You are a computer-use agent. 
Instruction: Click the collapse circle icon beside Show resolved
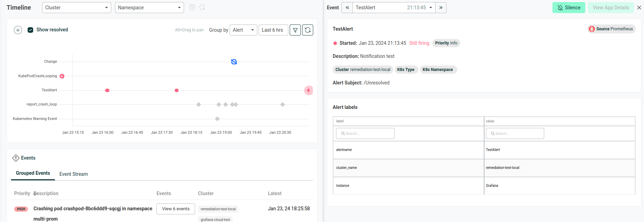(x=18, y=30)
